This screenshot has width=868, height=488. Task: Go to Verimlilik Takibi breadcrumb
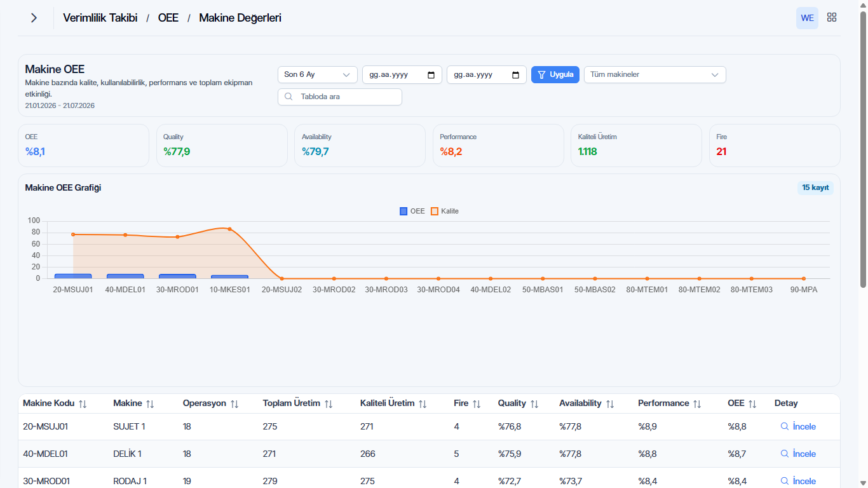point(100,18)
